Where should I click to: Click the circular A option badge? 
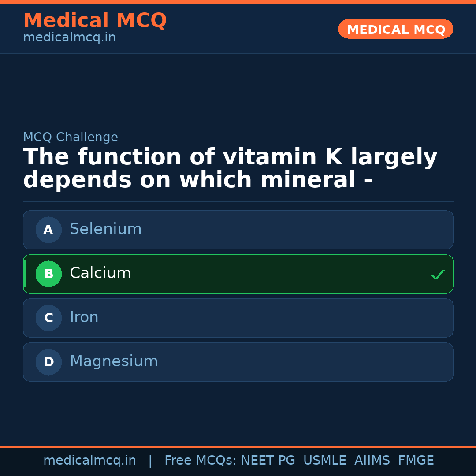tap(48, 230)
